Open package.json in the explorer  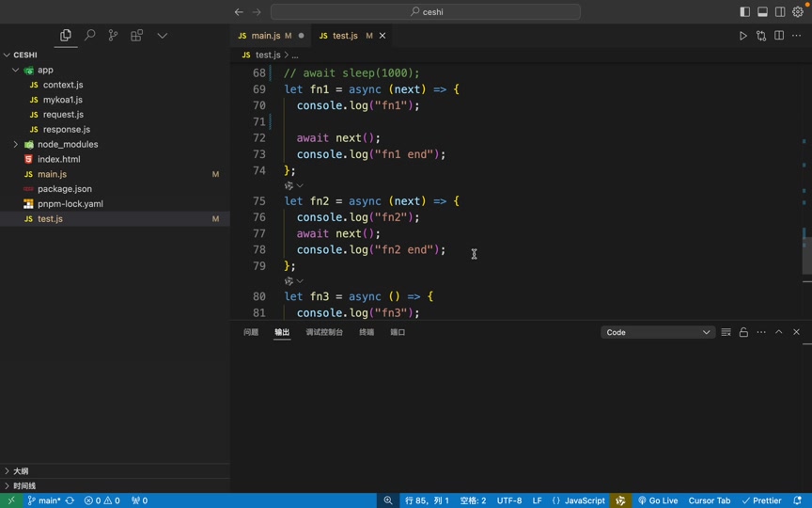click(65, 189)
